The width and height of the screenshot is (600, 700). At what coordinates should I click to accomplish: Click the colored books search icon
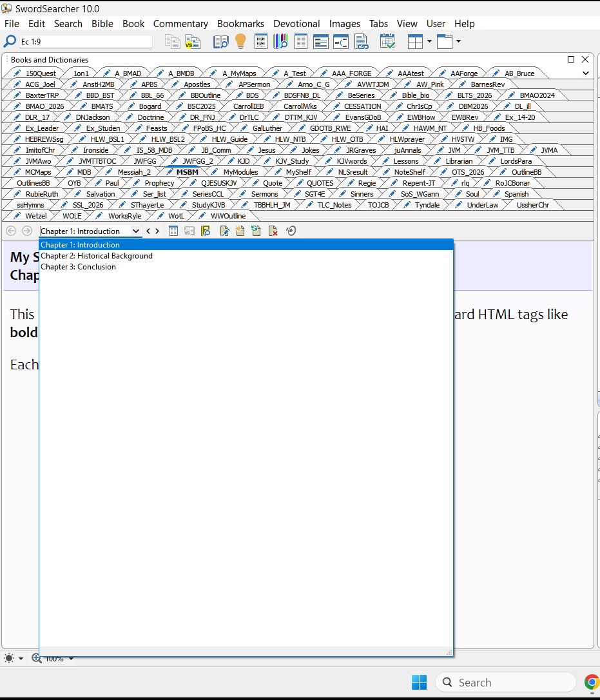[x=280, y=41]
